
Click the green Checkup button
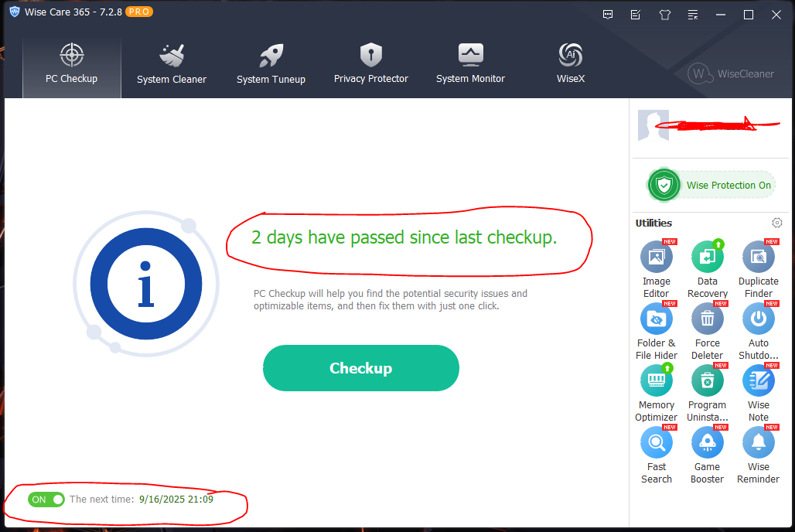tap(360, 368)
